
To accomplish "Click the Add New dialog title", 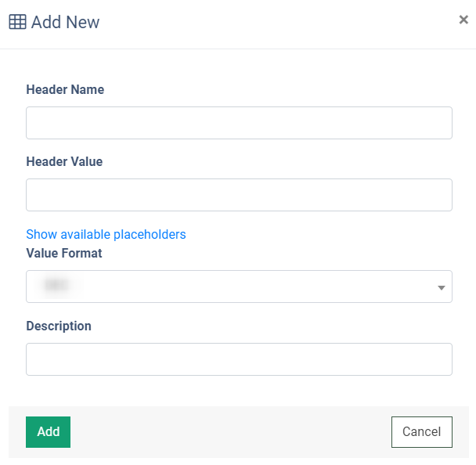I will (x=65, y=22).
